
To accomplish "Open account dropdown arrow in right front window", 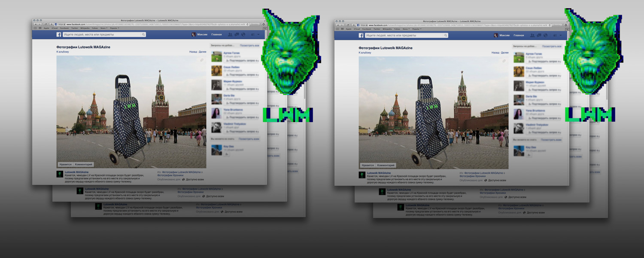I will tap(561, 34).
